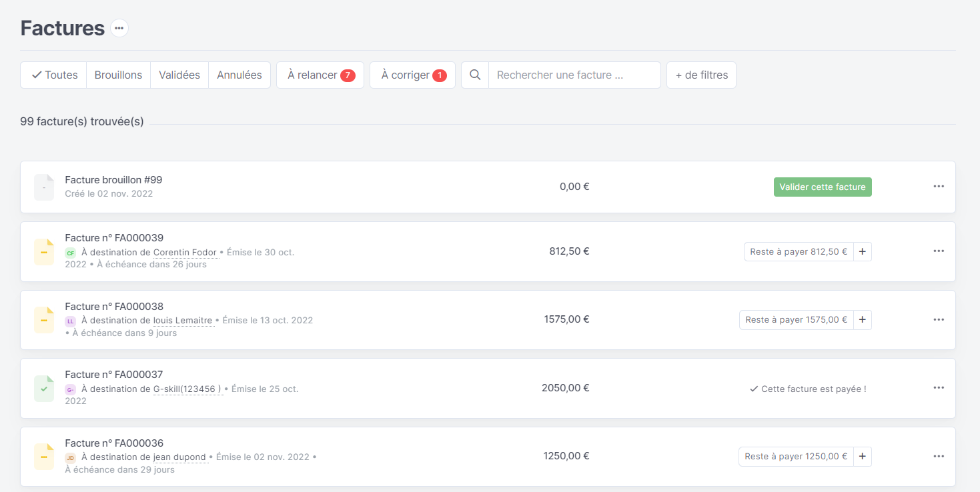Validate the draft with 'Valider cette facture'

[x=823, y=187]
